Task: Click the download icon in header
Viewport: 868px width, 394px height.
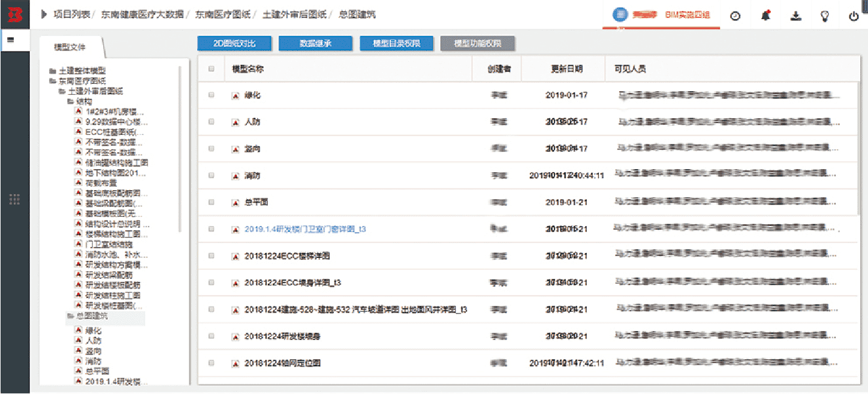Action: [795, 16]
